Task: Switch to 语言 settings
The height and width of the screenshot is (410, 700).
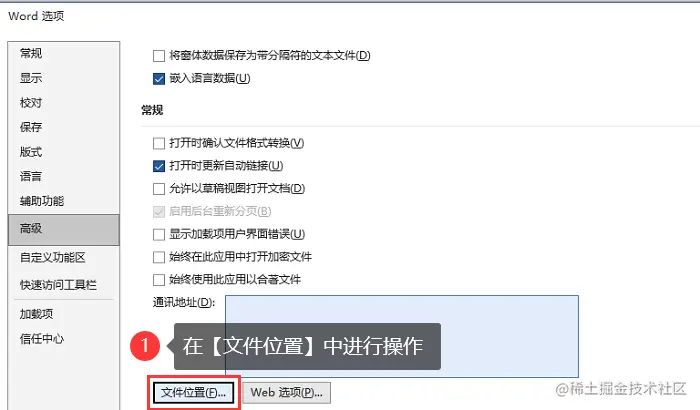Action: [31, 176]
